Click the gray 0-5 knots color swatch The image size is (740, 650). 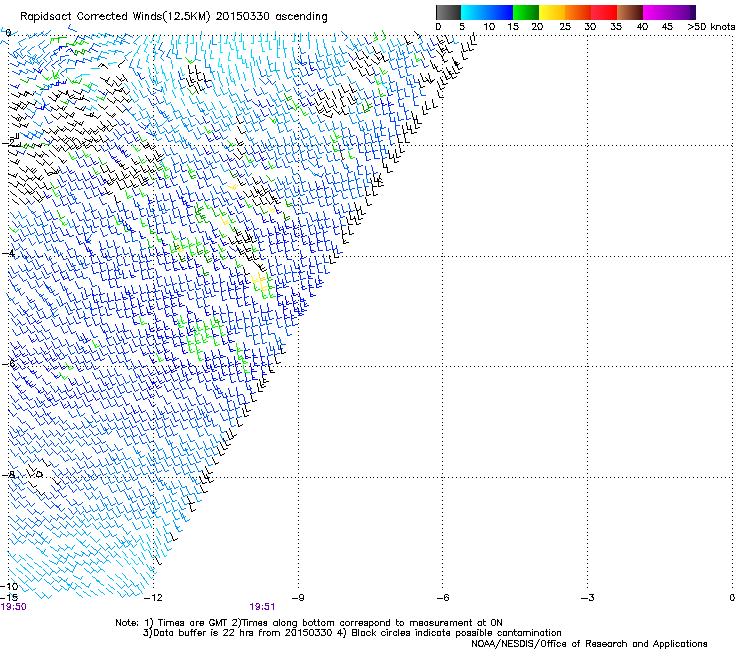click(448, 12)
